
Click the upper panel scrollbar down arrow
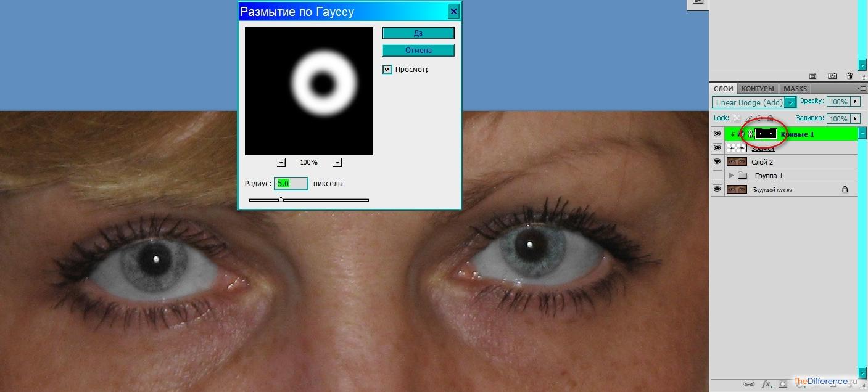(862, 64)
